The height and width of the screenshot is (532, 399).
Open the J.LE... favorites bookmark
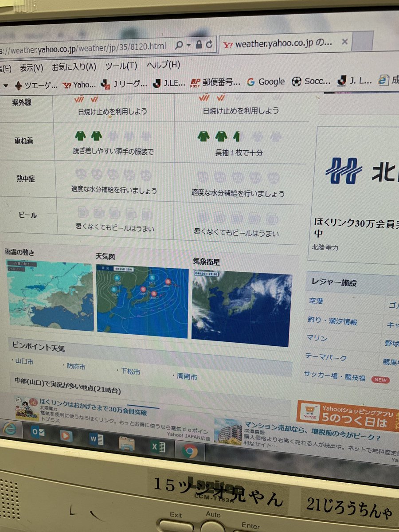[x=168, y=83]
